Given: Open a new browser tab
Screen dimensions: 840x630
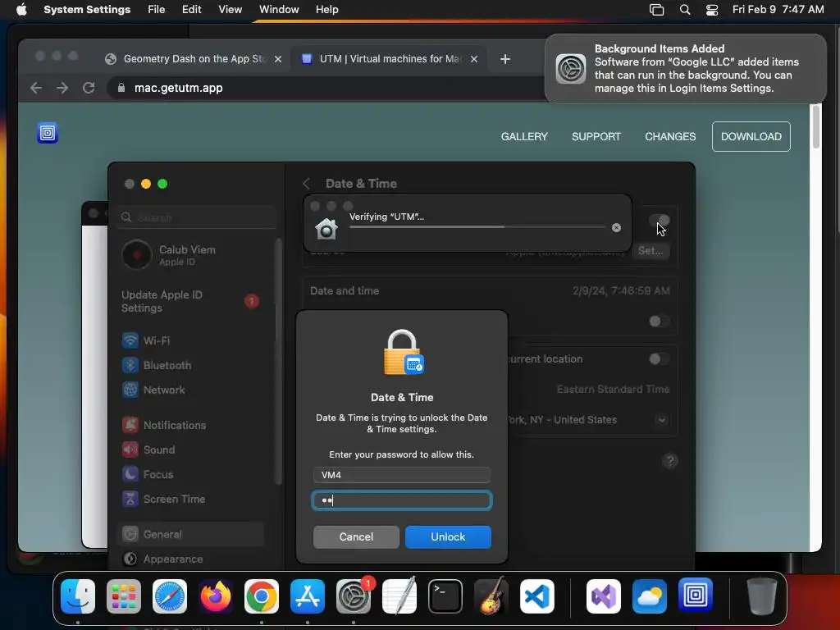Looking at the screenshot, I should (x=504, y=59).
